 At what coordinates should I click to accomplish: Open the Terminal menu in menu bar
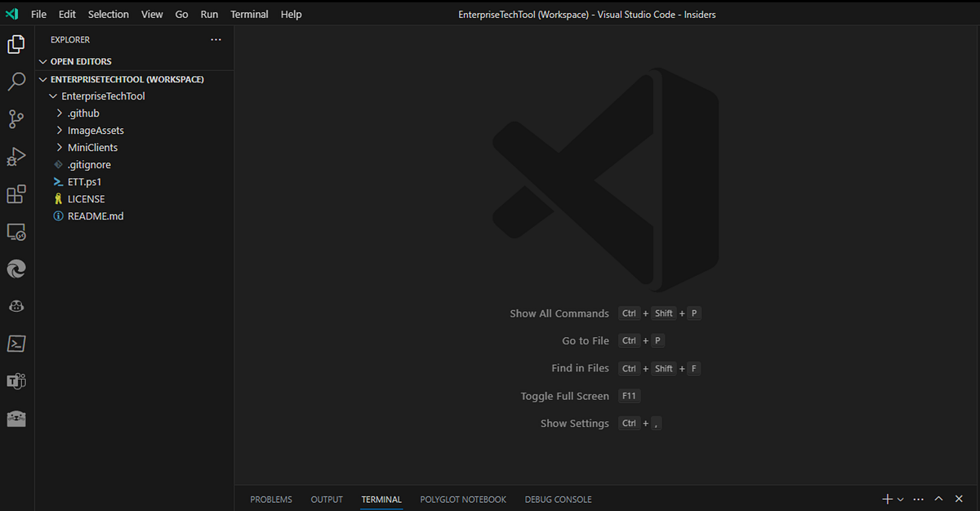(x=249, y=14)
